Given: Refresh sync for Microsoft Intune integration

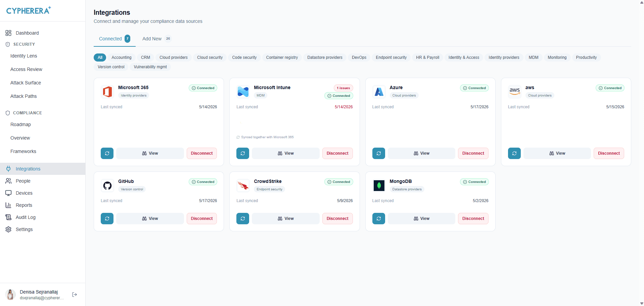Looking at the screenshot, I should click(x=243, y=153).
